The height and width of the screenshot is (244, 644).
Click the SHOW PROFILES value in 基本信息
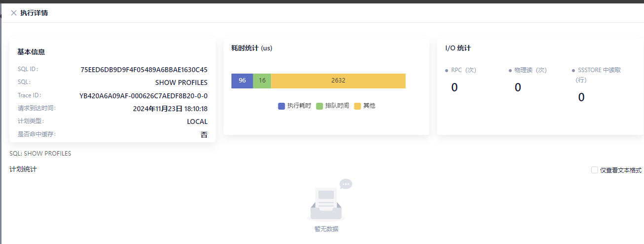tap(181, 82)
